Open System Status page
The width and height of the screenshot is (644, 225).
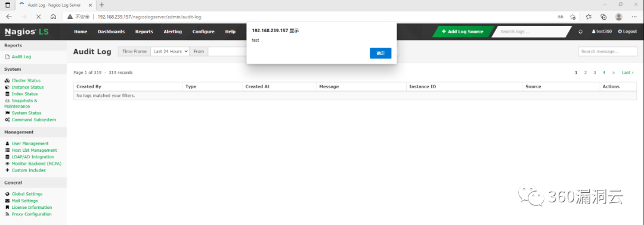pos(26,112)
